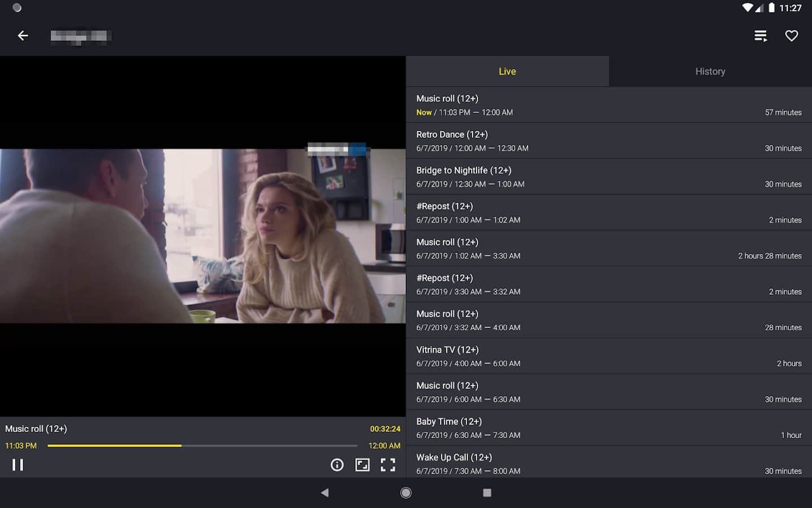Image resolution: width=812 pixels, height=508 pixels.
Task: Select the currently playing Music roll entry
Action: pyautogui.click(x=608, y=105)
